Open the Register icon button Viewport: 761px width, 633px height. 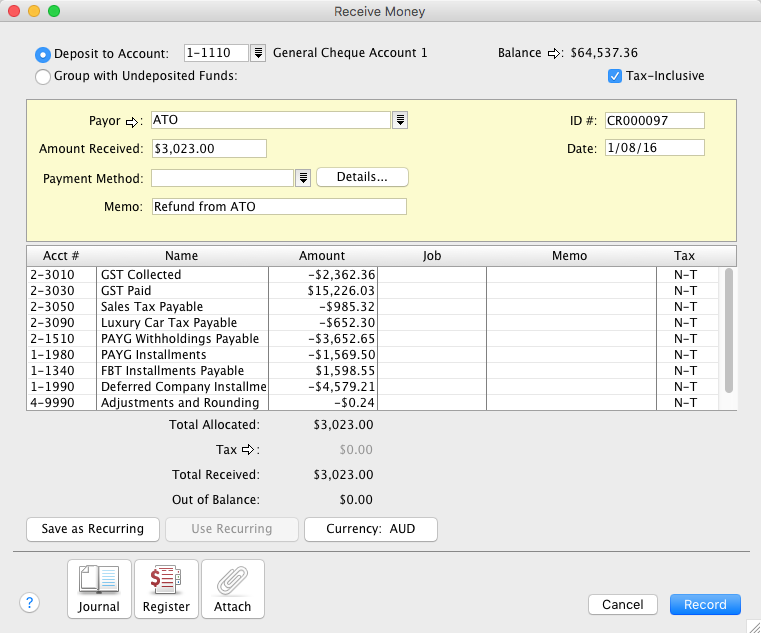tap(166, 589)
